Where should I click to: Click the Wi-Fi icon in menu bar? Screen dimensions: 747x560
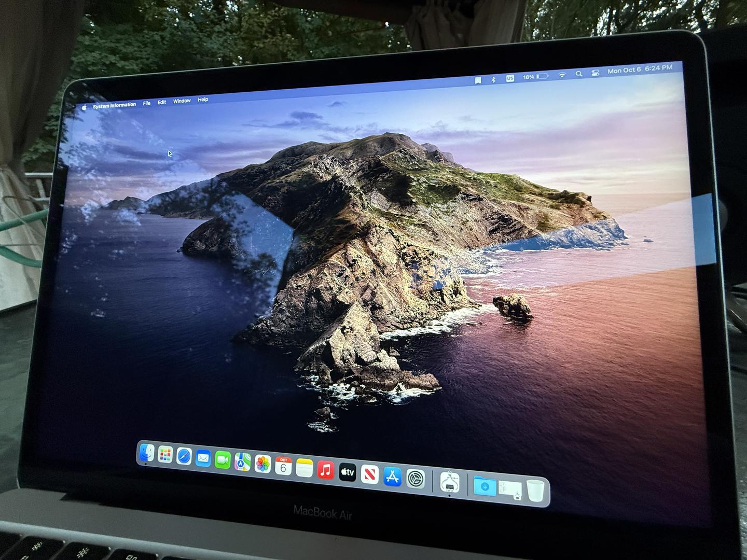(562, 75)
